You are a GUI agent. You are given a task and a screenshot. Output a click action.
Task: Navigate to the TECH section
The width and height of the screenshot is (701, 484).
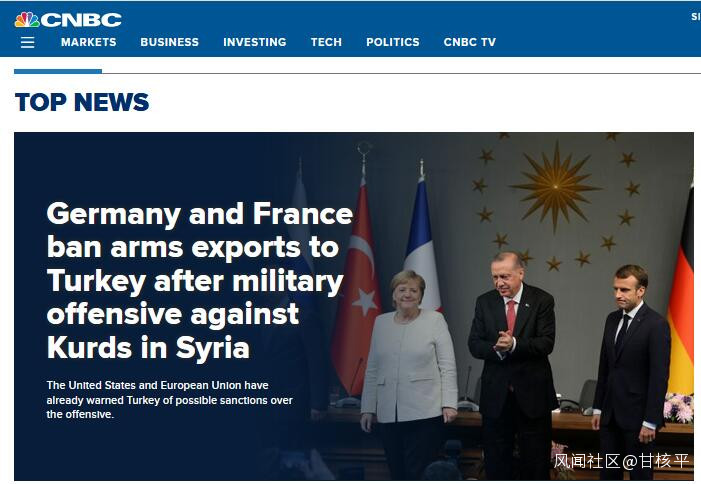point(326,42)
